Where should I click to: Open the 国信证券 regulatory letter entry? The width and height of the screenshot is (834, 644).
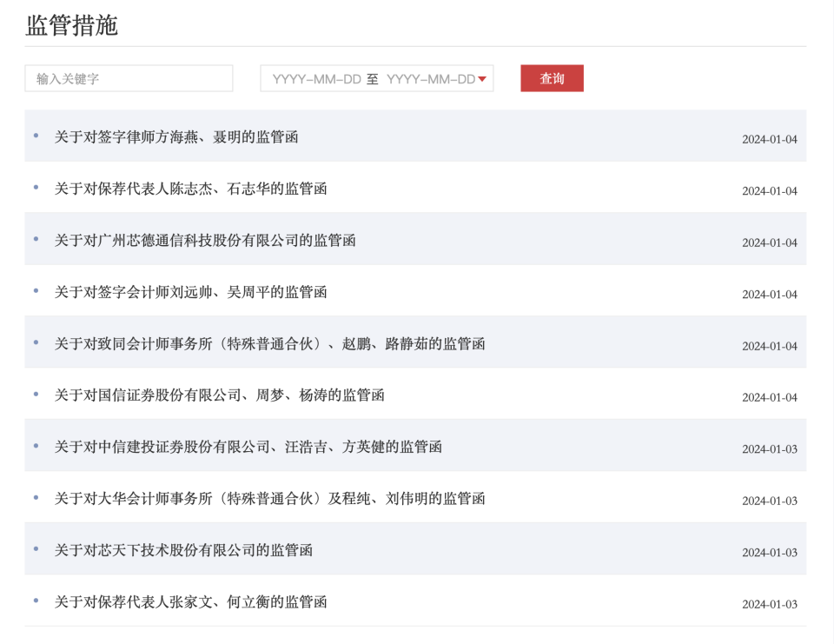[217, 395]
